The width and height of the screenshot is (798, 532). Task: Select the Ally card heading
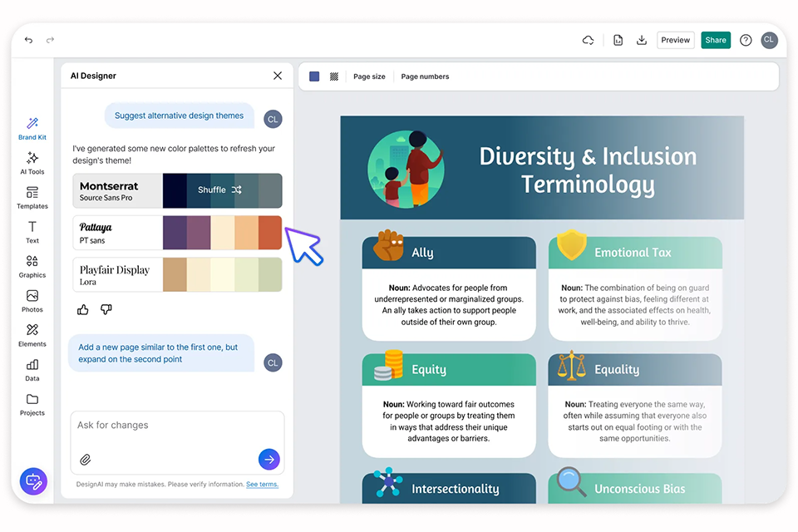pyautogui.click(x=422, y=253)
